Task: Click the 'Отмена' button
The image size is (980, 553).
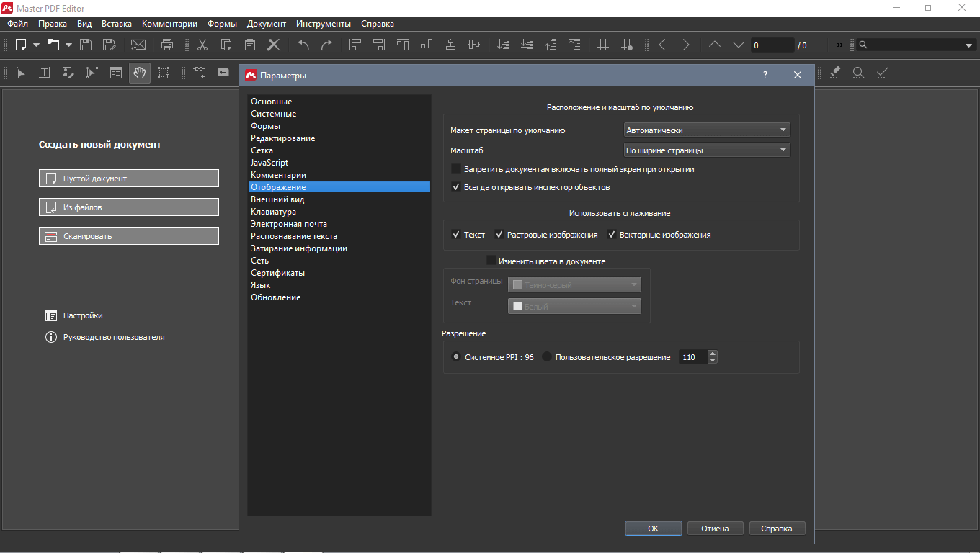Action: click(x=715, y=529)
